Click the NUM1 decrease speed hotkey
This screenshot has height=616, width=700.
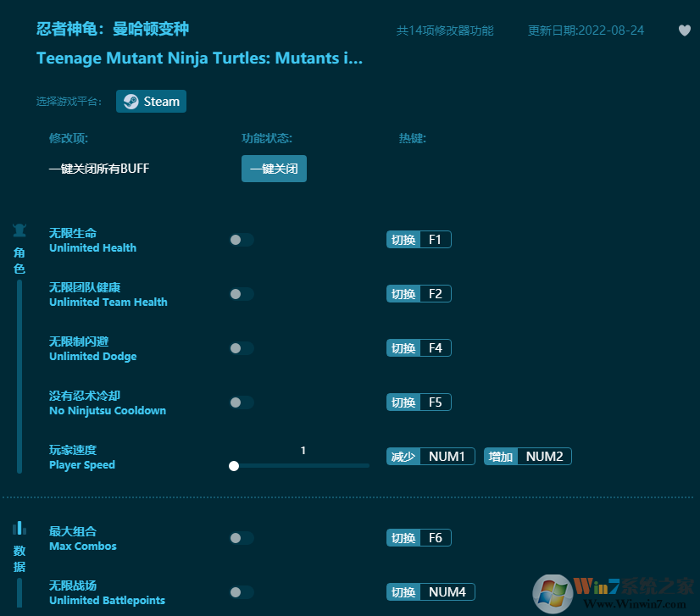pyautogui.click(x=447, y=457)
